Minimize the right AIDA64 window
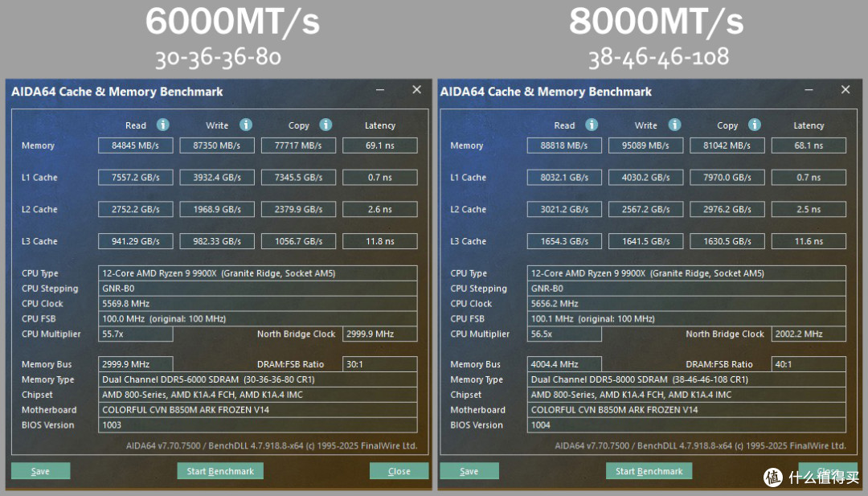The height and width of the screenshot is (496, 868). click(809, 90)
